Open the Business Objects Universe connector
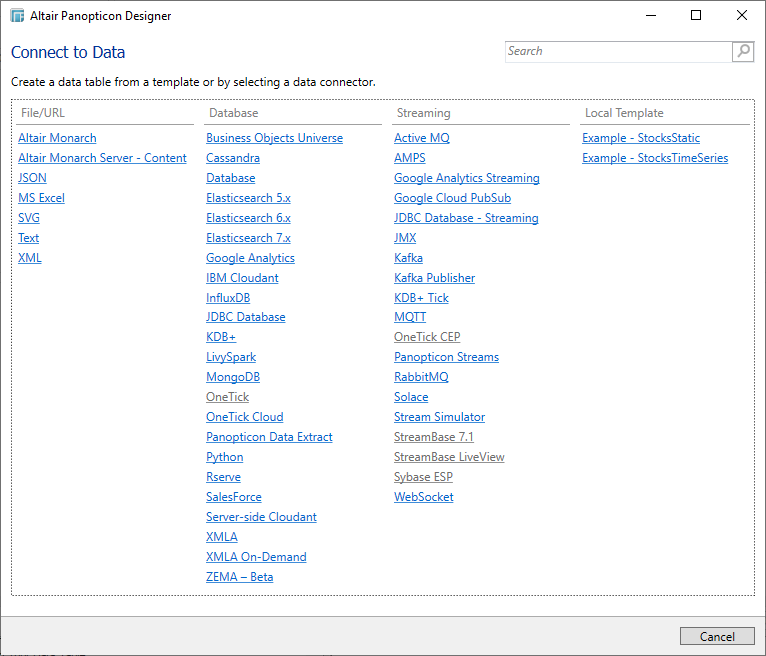 pos(274,138)
